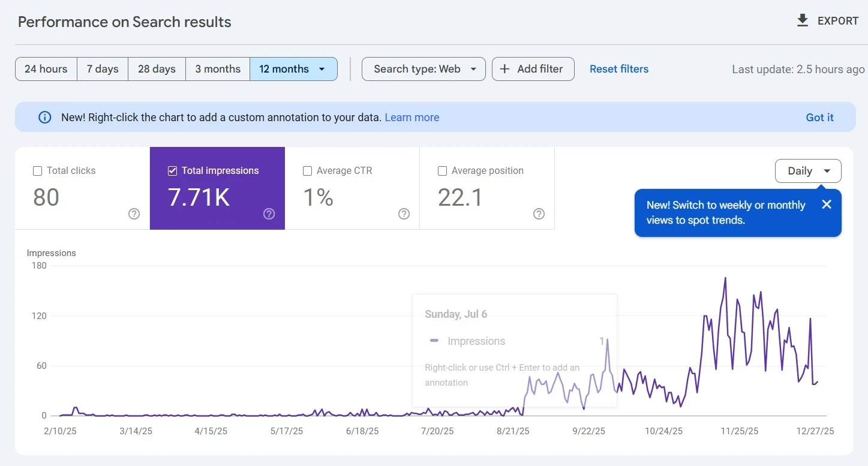Image resolution: width=868 pixels, height=466 pixels.
Task: Open the Learn more link
Action: pos(412,118)
